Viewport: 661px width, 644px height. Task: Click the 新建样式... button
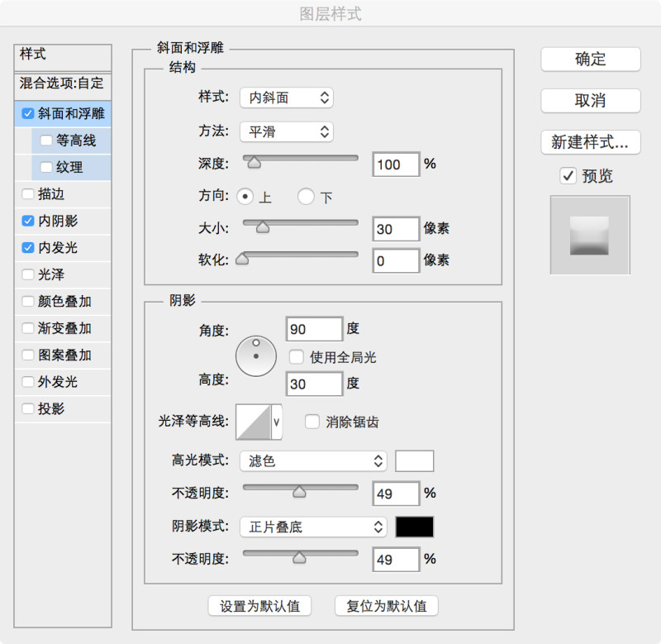click(x=591, y=142)
